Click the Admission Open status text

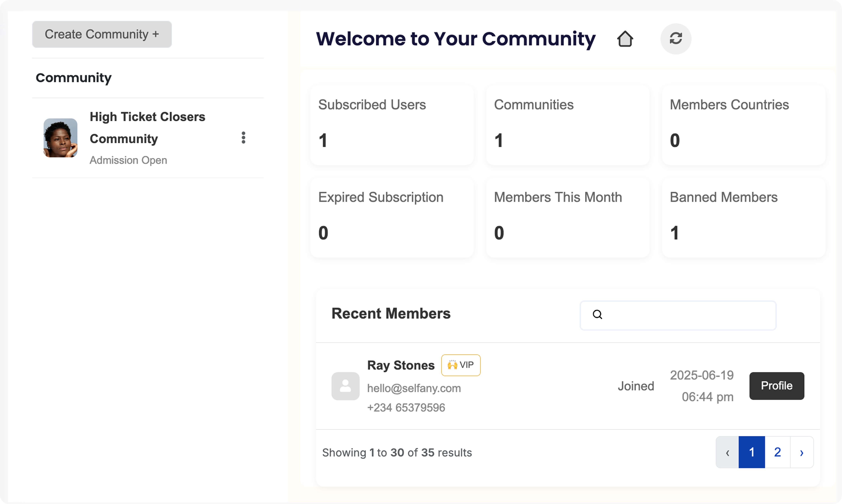128,160
